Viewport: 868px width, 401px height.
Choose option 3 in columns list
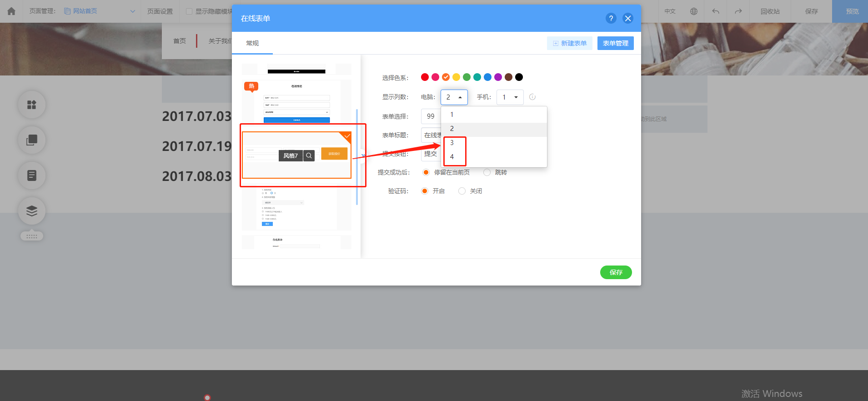[x=494, y=143]
